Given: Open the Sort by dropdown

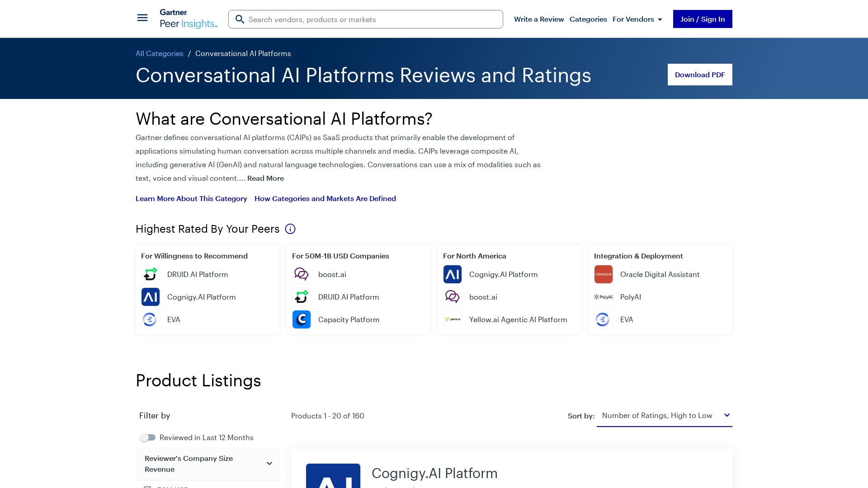Looking at the screenshot, I should coord(664,415).
